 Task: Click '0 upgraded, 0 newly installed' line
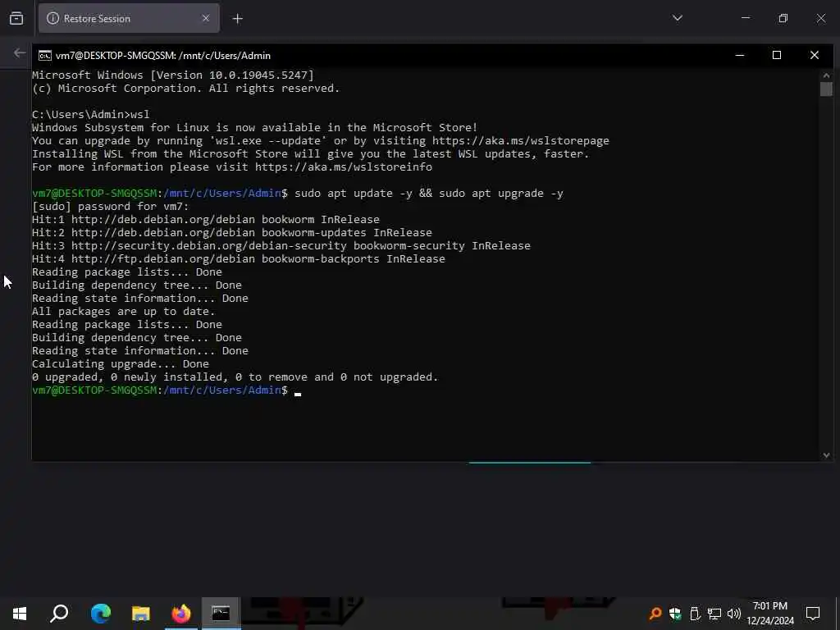235,377
